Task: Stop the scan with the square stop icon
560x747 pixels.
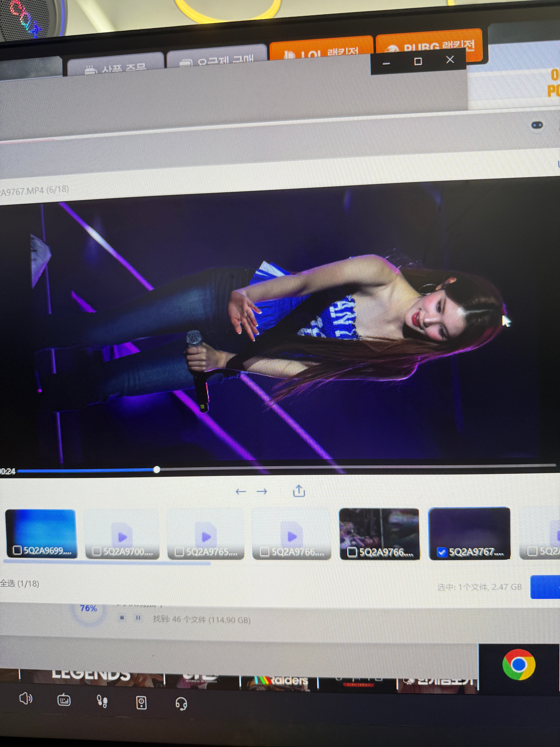Action: tap(122, 618)
